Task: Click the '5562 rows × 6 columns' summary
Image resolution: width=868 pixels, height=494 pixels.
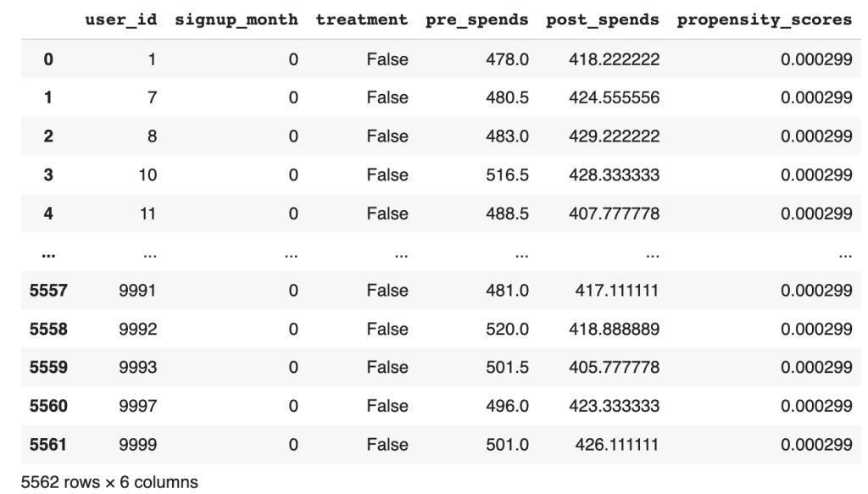Action: [99, 482]
